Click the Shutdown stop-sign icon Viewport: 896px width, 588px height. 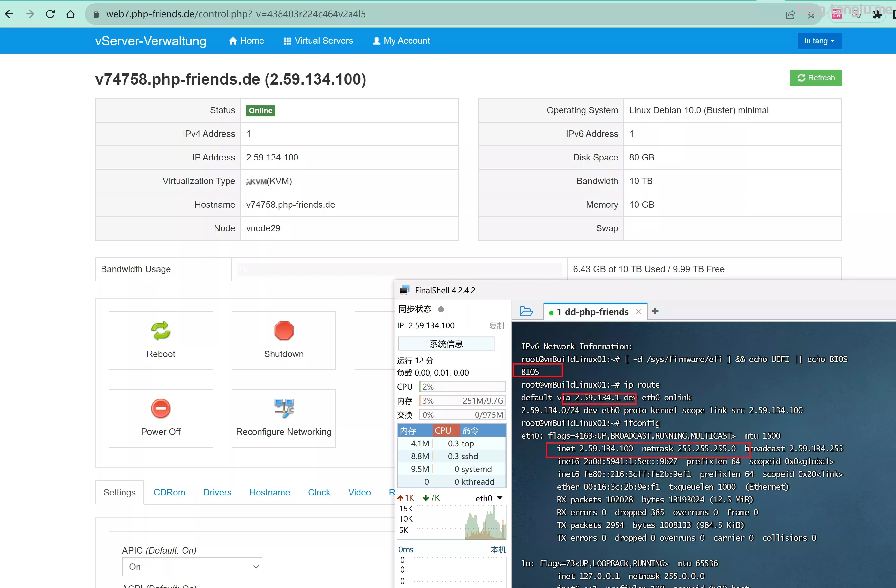283,331
